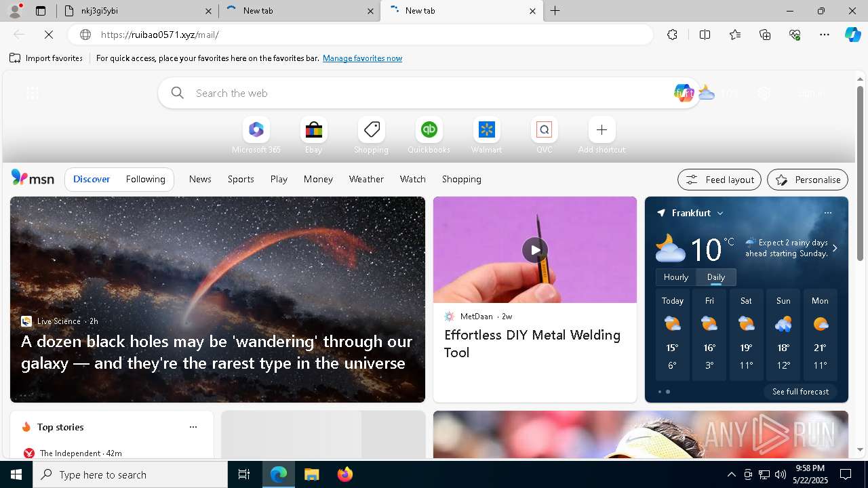The height and width of the screenshot is (488, 868).
Task: Open the Edge profile icon
Action: pos(15,10)
